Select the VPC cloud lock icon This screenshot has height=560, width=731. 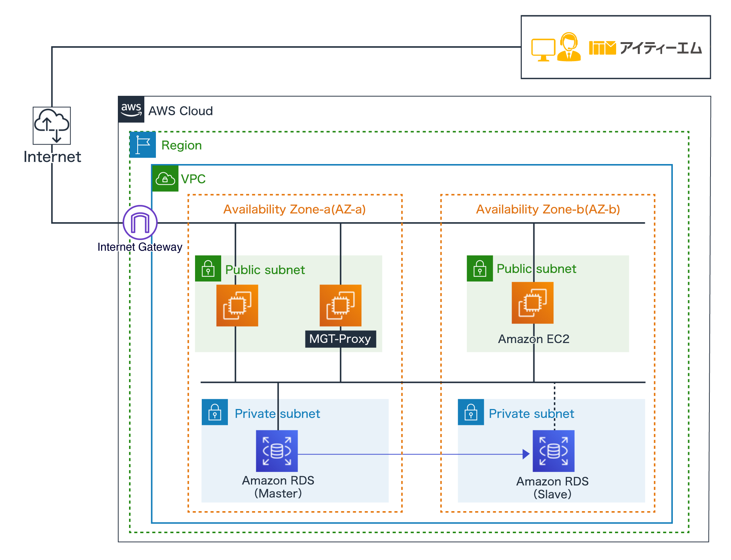(x=165, y=178)
